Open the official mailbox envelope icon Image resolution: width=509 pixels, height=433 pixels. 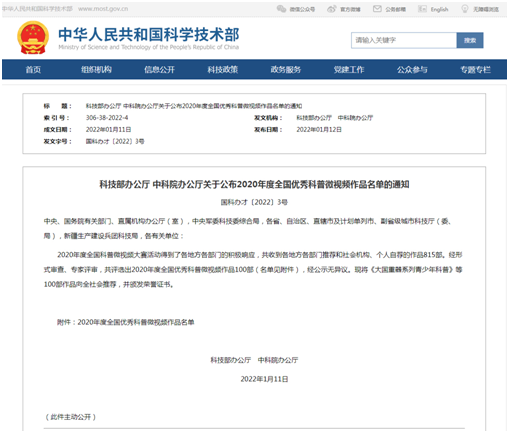pyautogui.click(x=377, y=9)
